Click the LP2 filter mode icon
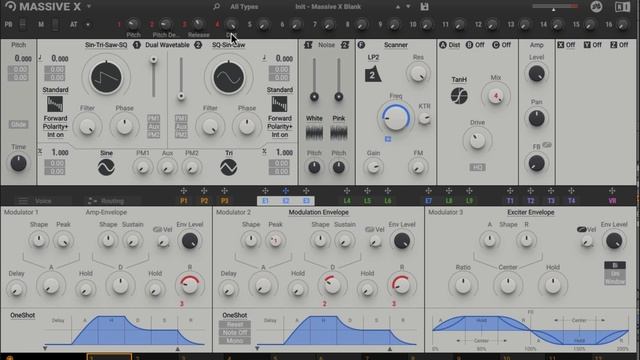 pyautogui.click(x=372, y=75)
